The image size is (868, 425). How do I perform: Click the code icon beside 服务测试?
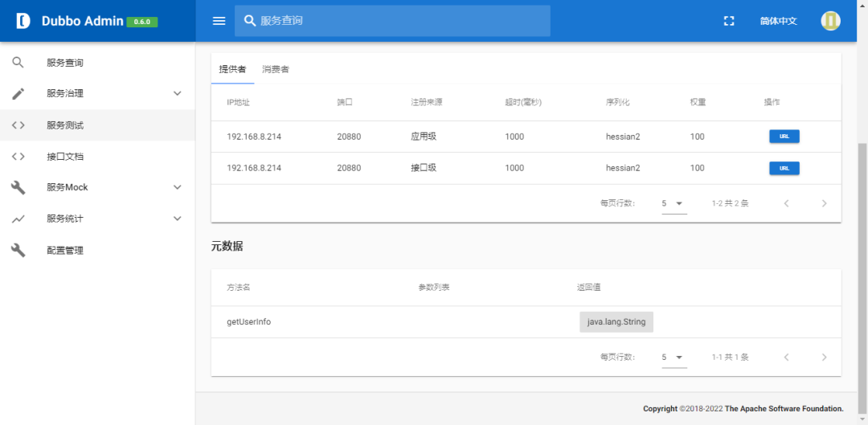click(18, 125)
